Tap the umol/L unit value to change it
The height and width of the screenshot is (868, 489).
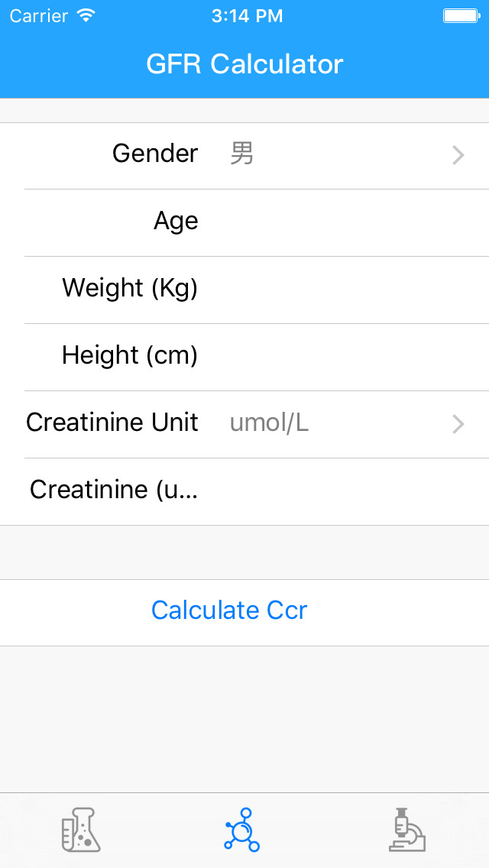269,423
